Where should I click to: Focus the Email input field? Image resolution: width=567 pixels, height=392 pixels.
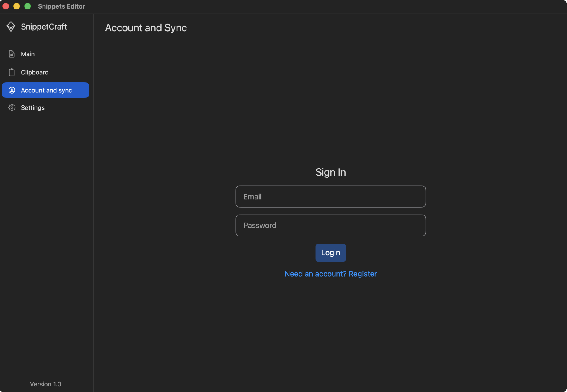coord(330,197)
